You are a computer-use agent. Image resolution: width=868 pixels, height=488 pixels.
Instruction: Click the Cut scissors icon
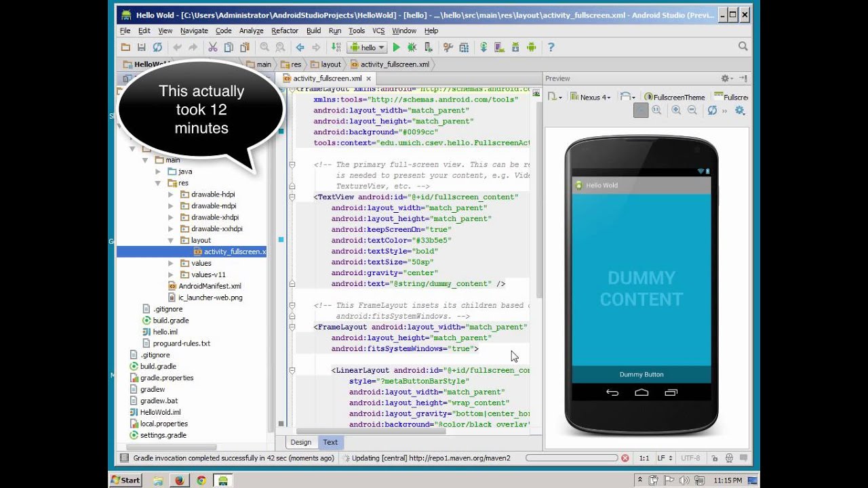tap(212, 47)
